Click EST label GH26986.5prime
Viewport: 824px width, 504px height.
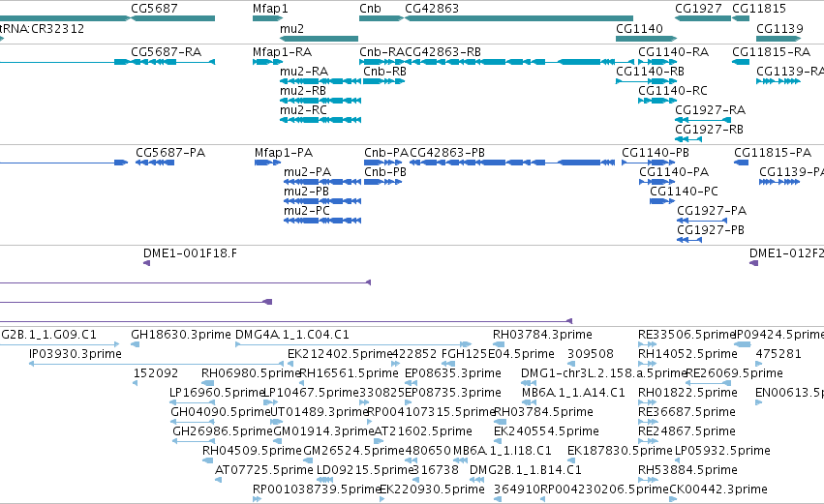pyautogui.click(x=223, y=432)
